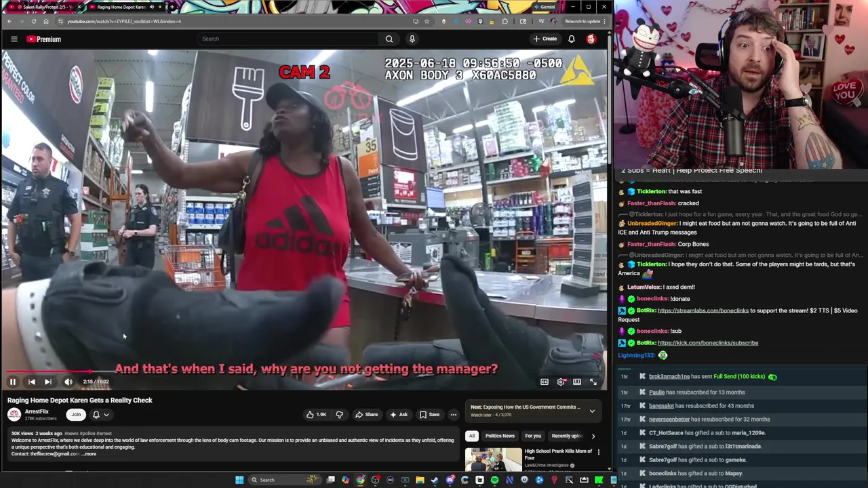Mute the video player volume
The width and height of the screenshot is (868, 488).
[68, 382]
